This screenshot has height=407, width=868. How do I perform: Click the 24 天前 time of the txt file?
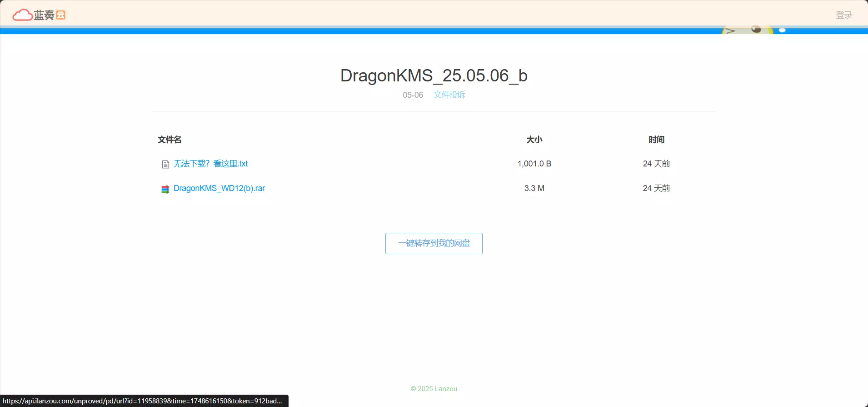(x=656, y=164)
